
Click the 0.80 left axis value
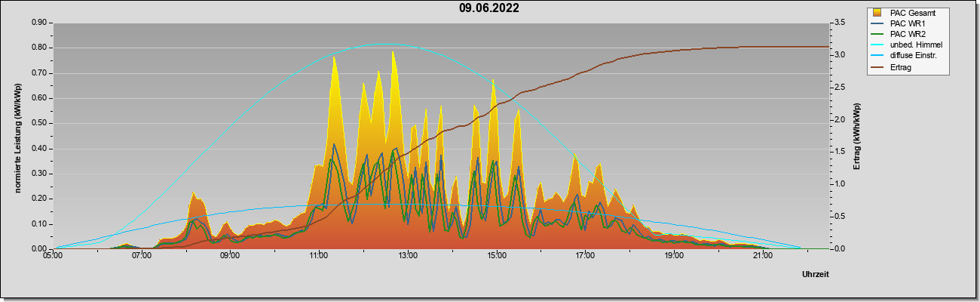tap(40, 48)
